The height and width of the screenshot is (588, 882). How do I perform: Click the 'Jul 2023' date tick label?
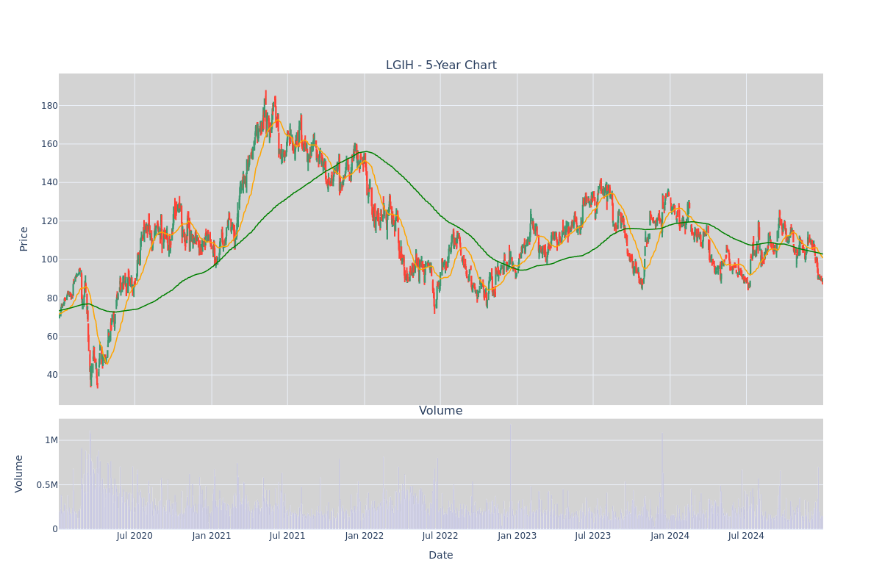click(x=593, y=536)
